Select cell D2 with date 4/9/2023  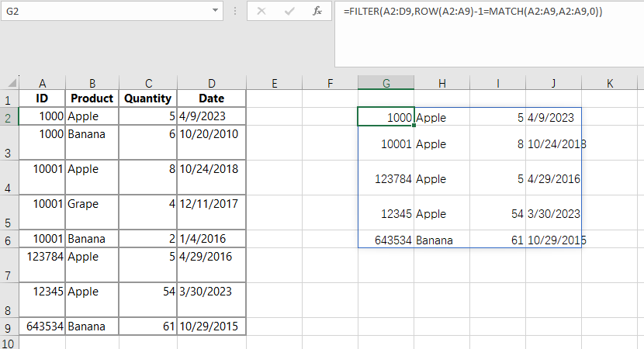(212, 116)
